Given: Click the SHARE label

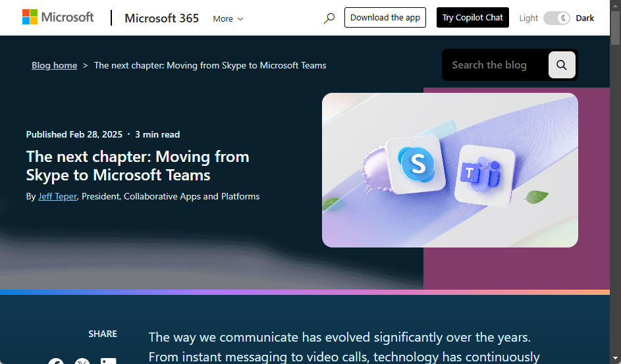Looking at the screenshot, I should [x=103, y=334].
